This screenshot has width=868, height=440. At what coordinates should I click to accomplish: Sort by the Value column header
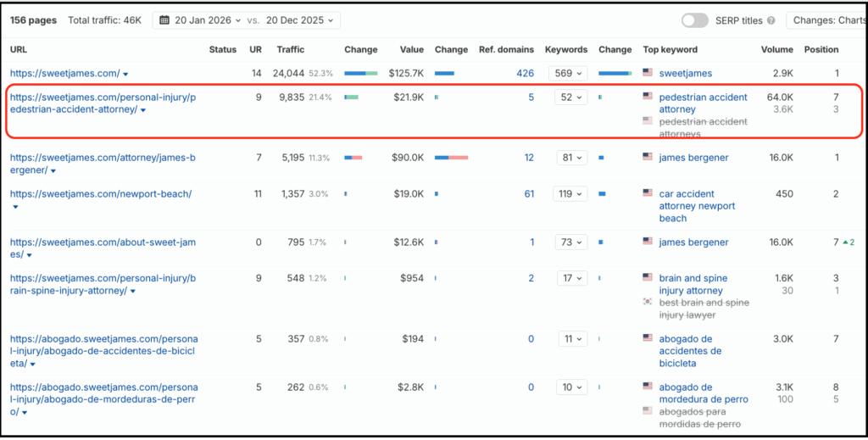pyautogui.click(x=412, y=49)
